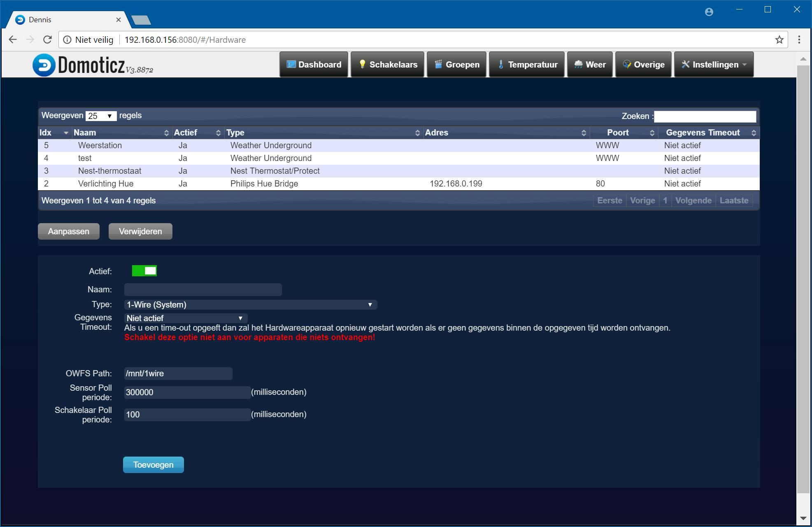This screenshot has height=527, width=812.
Task: Go to the Schakelaars tab
Action: coord(387,65)
